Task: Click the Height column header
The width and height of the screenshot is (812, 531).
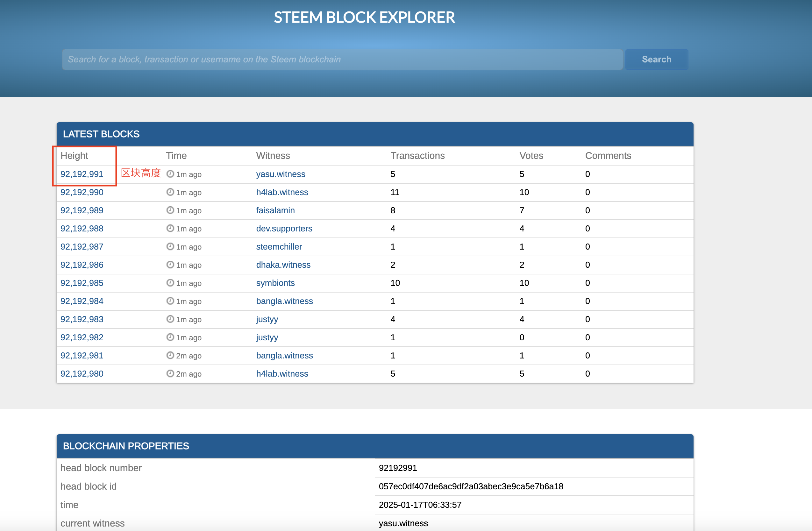Action: [x=74, y=156]
